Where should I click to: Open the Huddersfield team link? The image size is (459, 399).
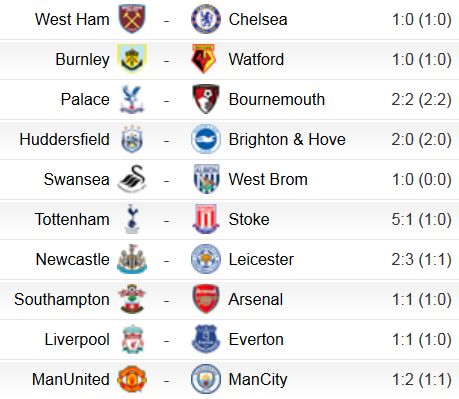click(x=64, y=139)
